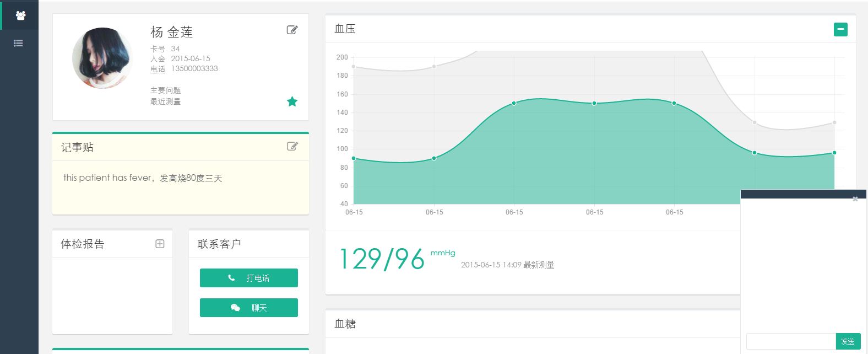Viewport: 868px width, 354px height.
Task: Edit the 记事贴 sticky note
Action: click(x=292, y=146)
